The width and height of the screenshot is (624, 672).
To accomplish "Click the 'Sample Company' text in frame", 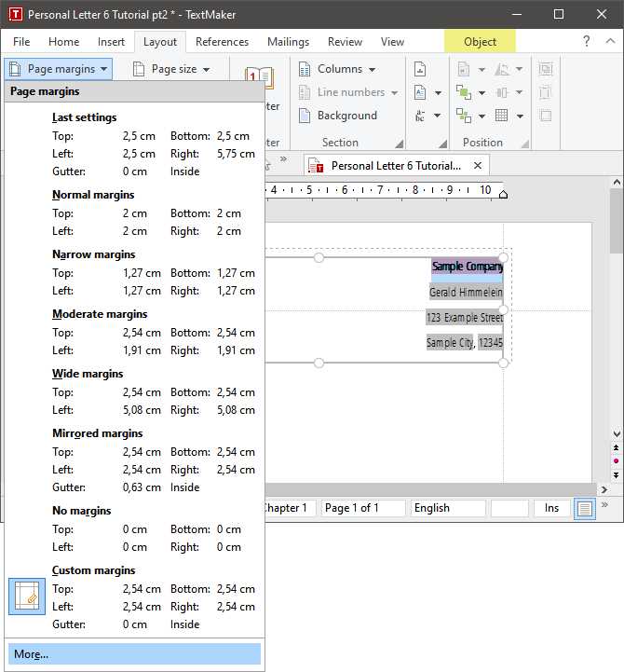I will click(x=467, y=267).
